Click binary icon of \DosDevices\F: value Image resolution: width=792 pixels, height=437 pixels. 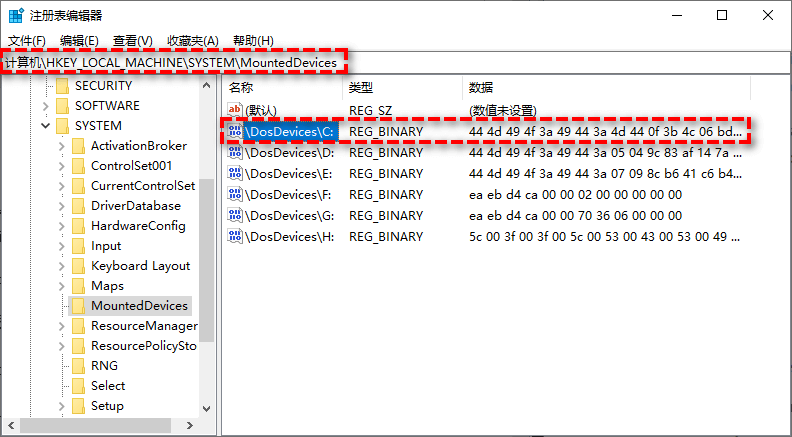pos(235,195)
